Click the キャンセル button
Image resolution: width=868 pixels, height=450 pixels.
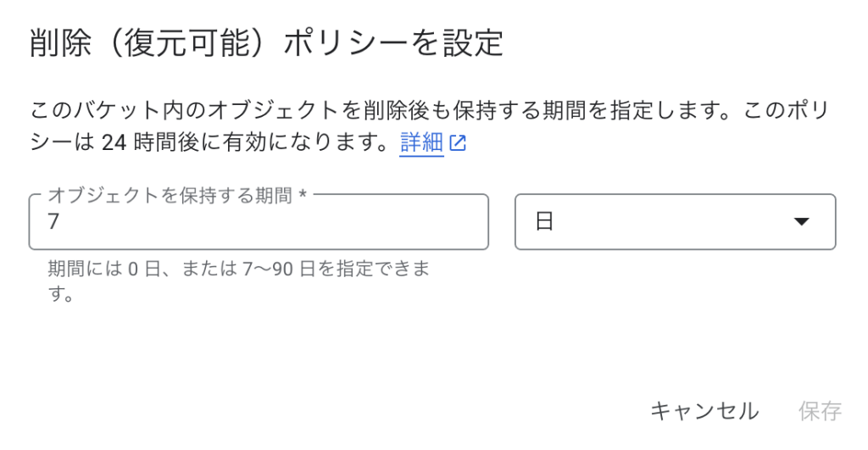[x=704, y=411]
